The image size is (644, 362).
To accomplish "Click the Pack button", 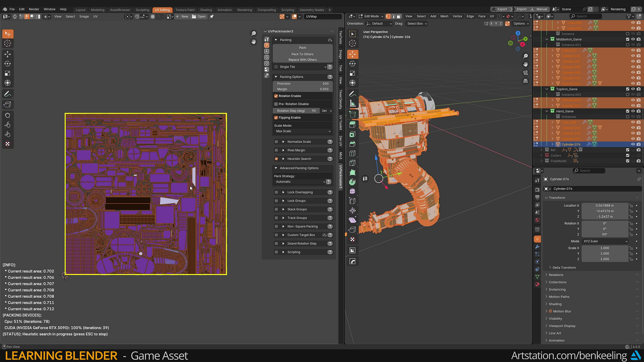I will point(303,48).
